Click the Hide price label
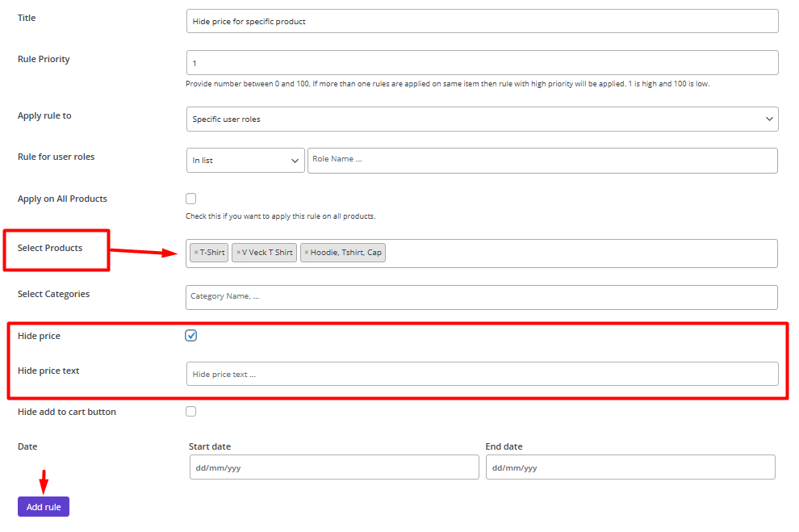799x532 pixels. tap(39, 336)
